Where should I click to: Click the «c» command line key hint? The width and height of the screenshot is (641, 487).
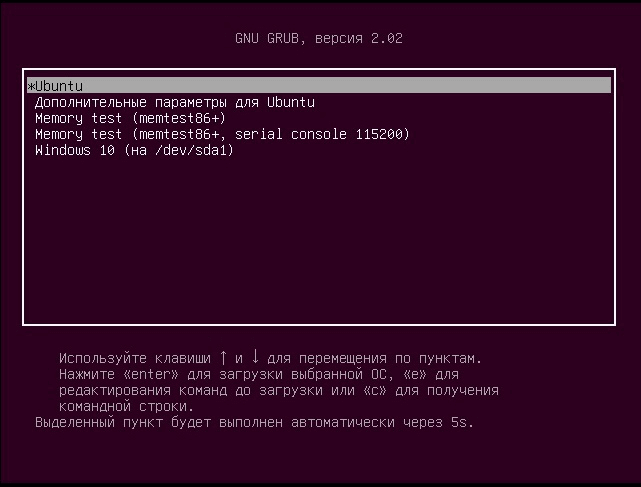click(375, 390)
